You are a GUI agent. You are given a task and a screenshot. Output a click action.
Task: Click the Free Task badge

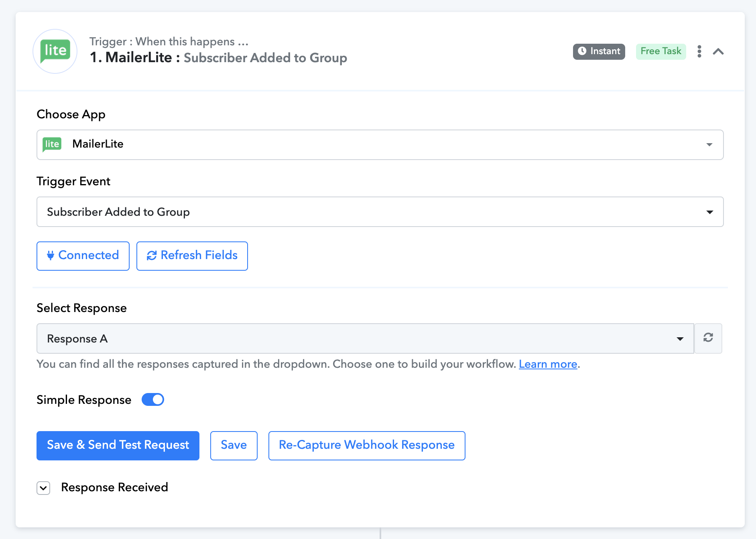[661, 51]
